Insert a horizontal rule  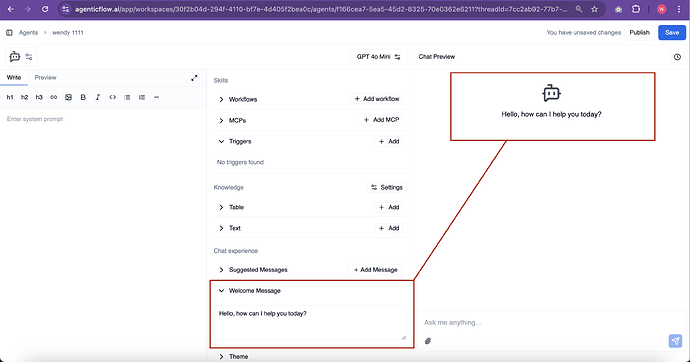[156, 97]
